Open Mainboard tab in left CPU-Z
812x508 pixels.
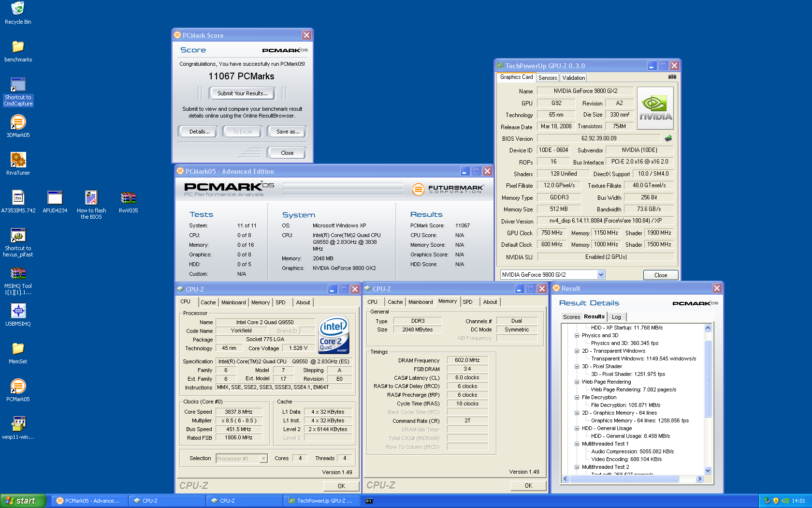tap(233, 302)
